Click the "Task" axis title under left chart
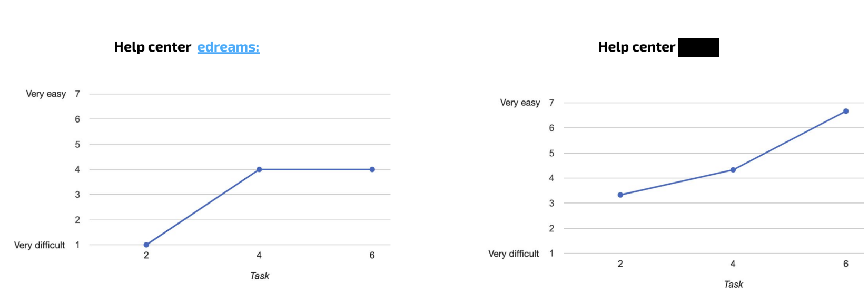 click(259, 276)
